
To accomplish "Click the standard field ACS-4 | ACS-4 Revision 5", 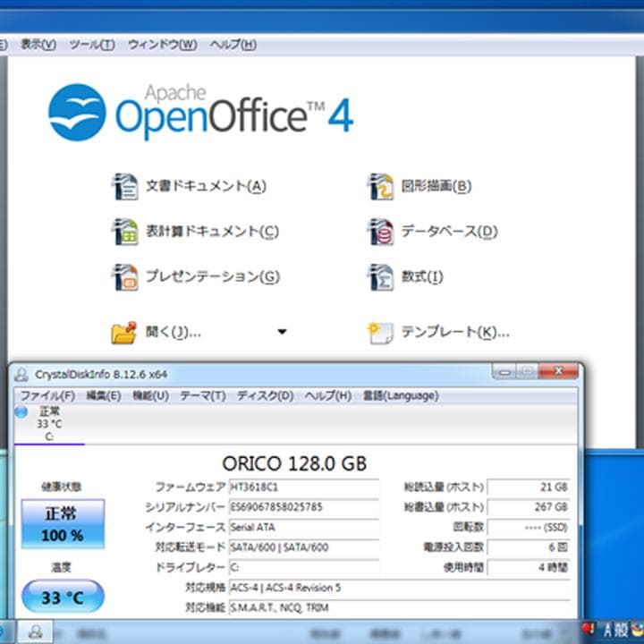I will pyautogui.click(x=400, y=588).
